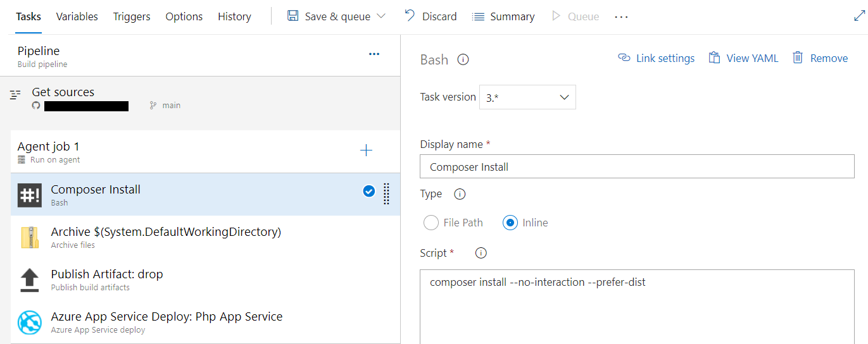The height and width of the screenshot is (344, 868).
Task: Open the top toolbar more actions ellipsis
Action: (x=621, y=16)
